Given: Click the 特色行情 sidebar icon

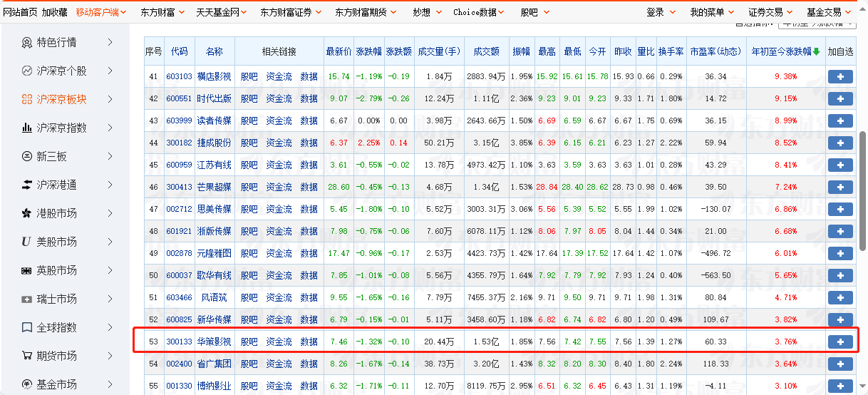Looking at the screenshot, I should 27,42.
